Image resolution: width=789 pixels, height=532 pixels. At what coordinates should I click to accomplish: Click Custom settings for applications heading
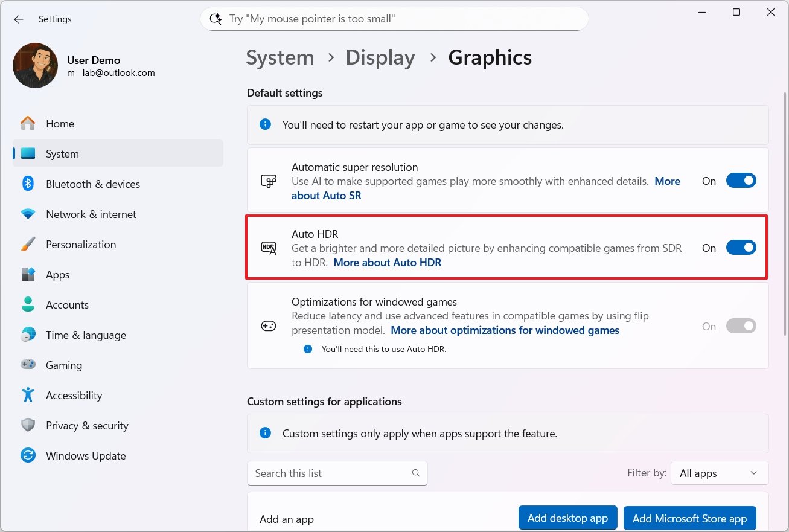pyautogui.click(x=324, y=402)
